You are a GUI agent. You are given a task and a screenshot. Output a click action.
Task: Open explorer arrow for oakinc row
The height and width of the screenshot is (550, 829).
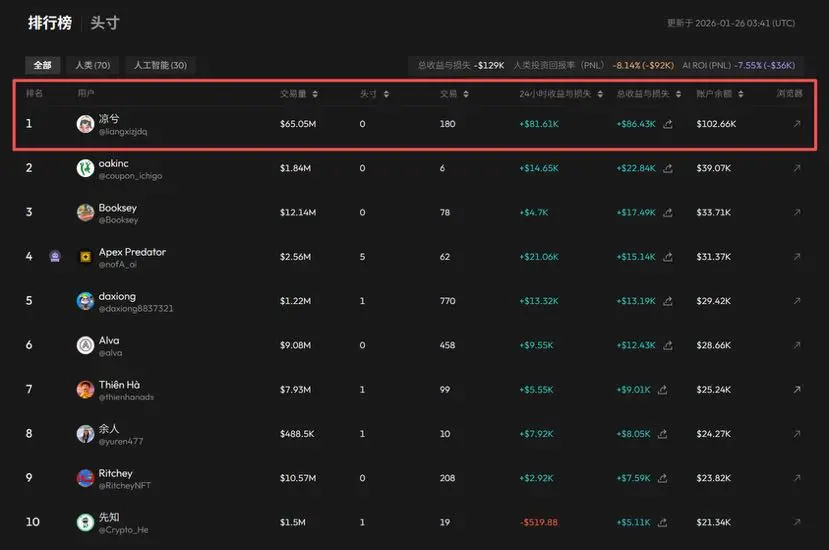coord(797,168)
